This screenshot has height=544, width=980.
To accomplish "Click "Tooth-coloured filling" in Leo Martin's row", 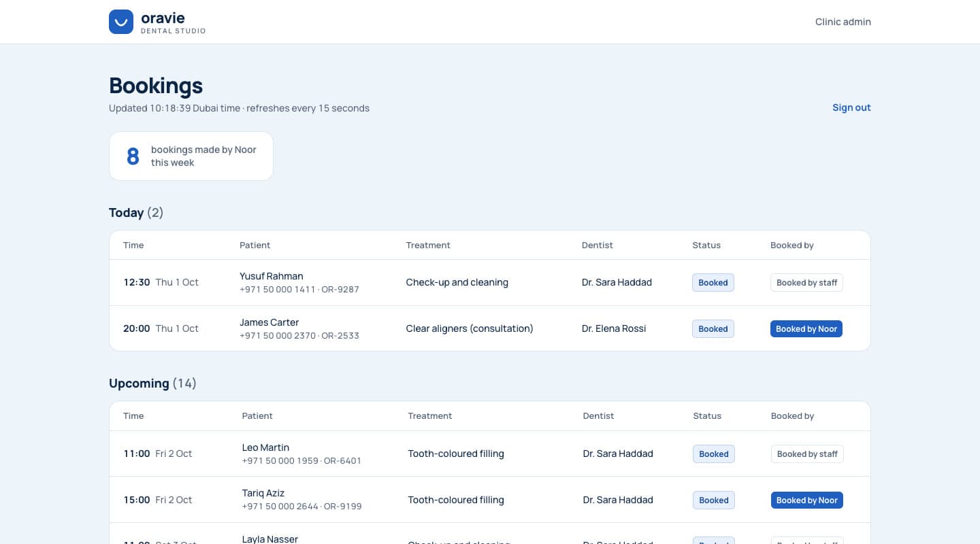I will [456, 454].
